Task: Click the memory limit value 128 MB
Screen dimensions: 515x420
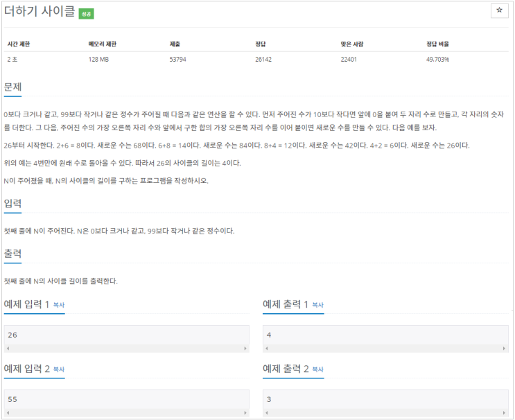Action: pyautogui.click(x=98, y=60)
